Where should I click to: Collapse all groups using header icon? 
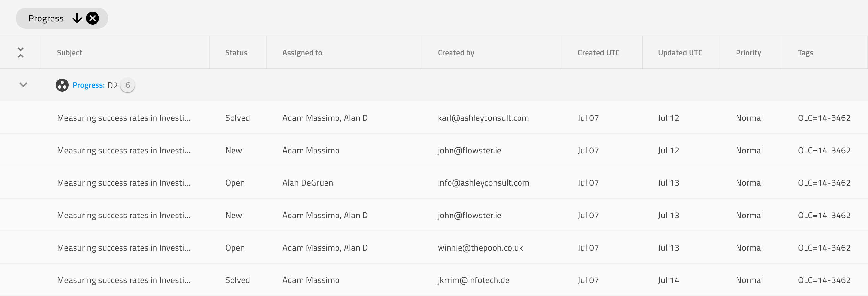pyautogui.click(x=20, y=53)
